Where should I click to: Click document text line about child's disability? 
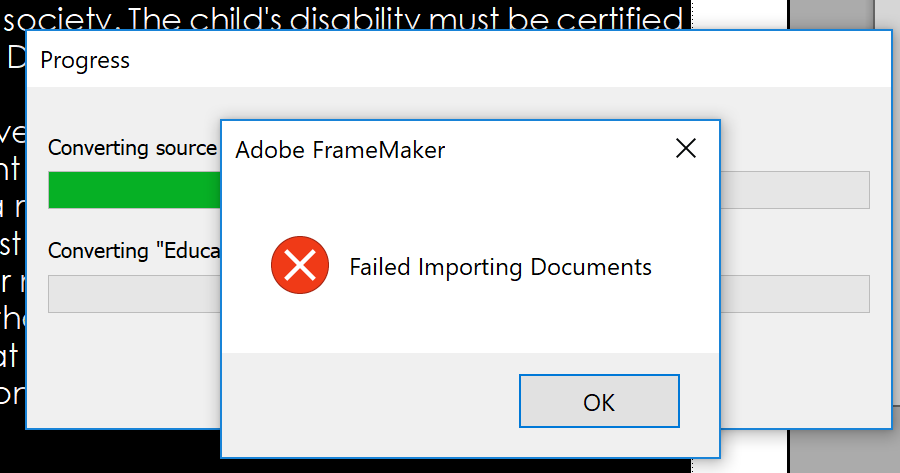pos(343,17)
